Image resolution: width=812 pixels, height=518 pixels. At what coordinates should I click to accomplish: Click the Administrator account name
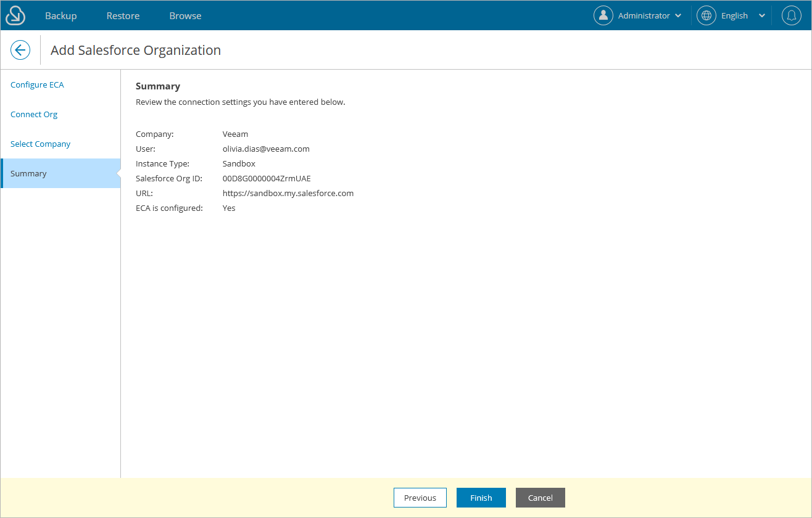click(644, 15)
